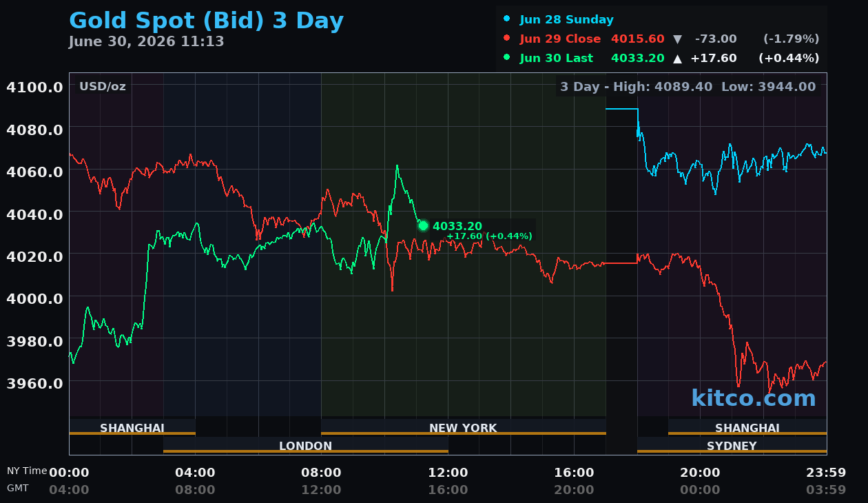Click the green current price marker dot

tap(423, 226)
